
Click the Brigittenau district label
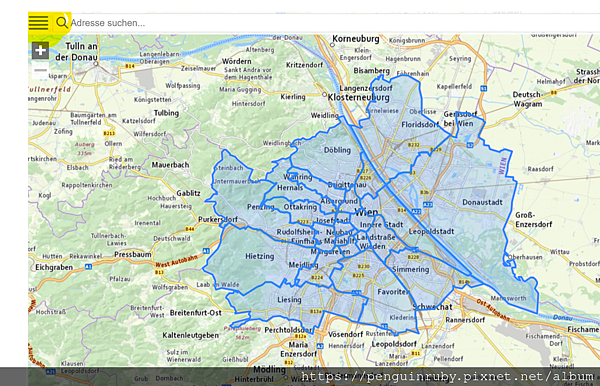coord(347,185)
